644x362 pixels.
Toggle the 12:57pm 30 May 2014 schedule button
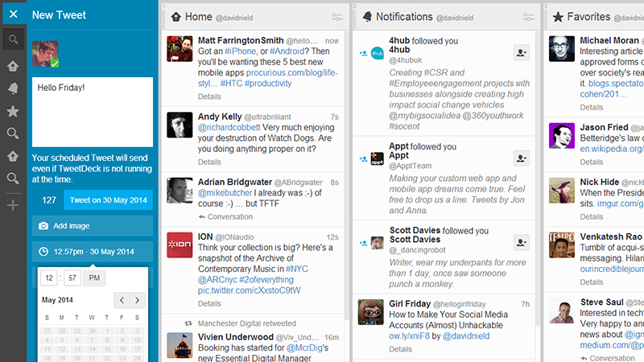coord(93,252)
